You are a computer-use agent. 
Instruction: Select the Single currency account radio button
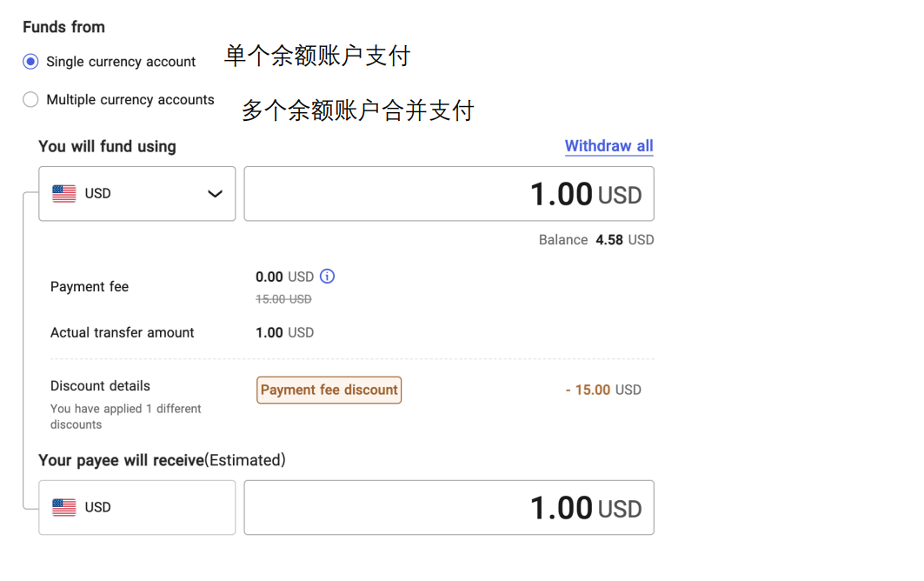[31, 62]
